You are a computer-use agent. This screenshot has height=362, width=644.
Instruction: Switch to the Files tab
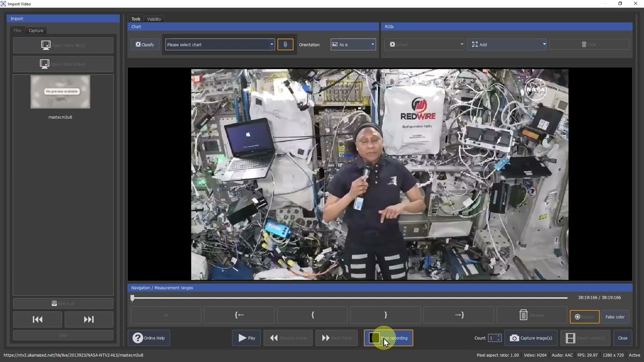[18, 31]
